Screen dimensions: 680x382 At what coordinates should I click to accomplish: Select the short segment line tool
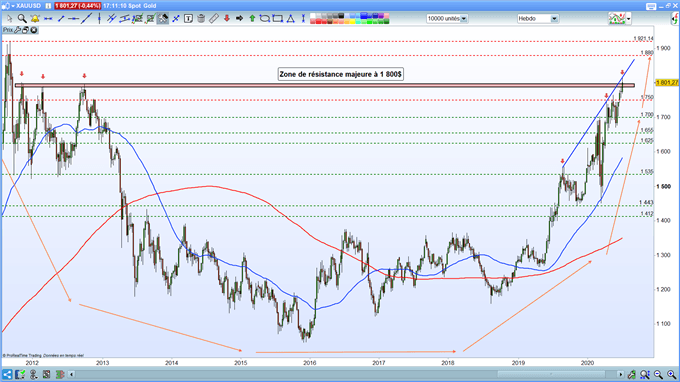(61, 19)
